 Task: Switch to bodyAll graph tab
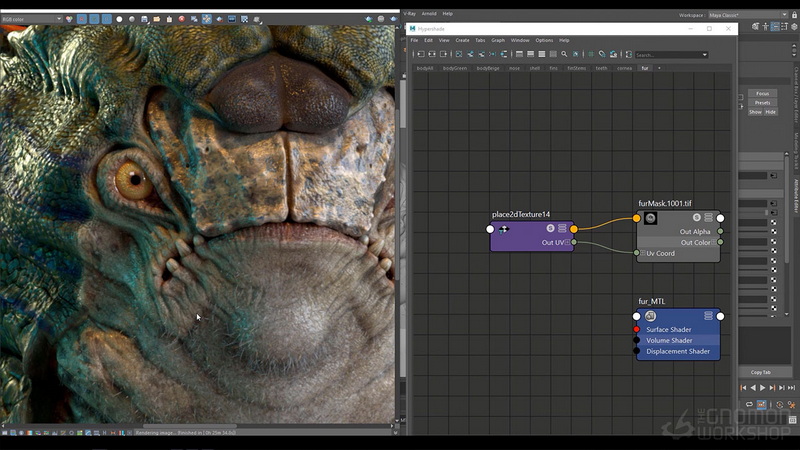tap(424, 68)
